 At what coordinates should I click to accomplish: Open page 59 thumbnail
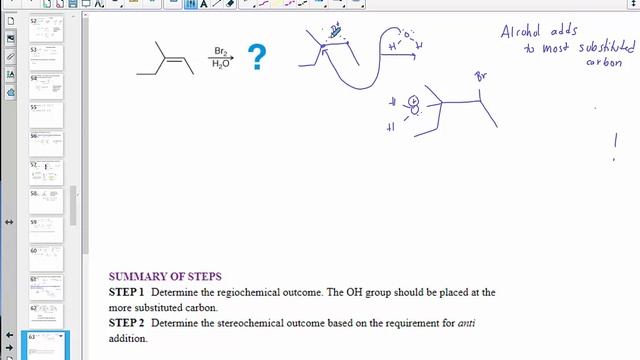[46, 230]
